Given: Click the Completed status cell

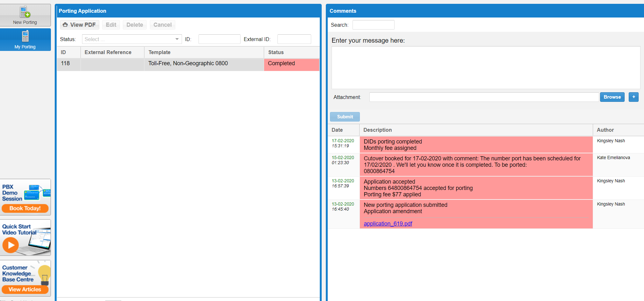Looking at the screenshot, I should (291, 65).
